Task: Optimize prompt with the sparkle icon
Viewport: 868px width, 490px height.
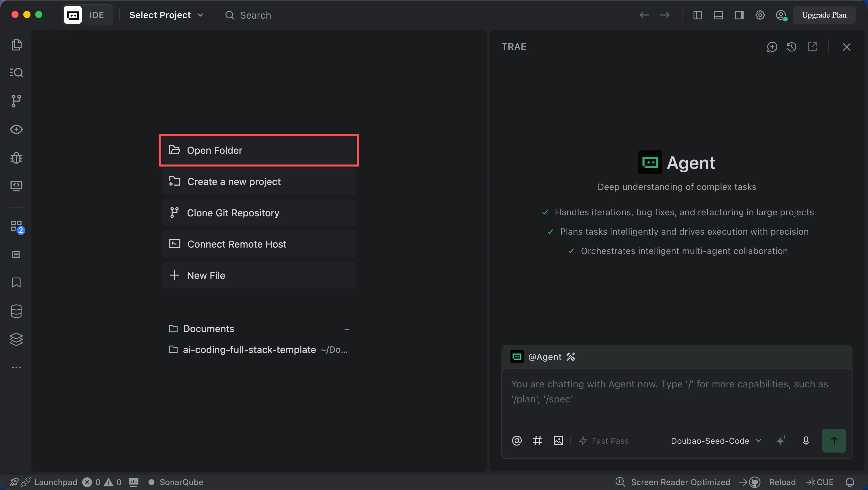Action: 780,440
